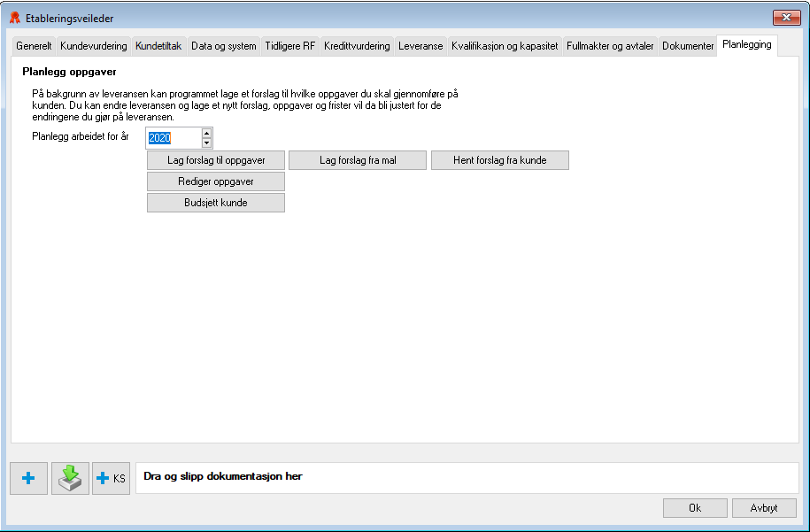
Task: Switch to the Dokumenter tab
Action: click(x=688, y=46)
